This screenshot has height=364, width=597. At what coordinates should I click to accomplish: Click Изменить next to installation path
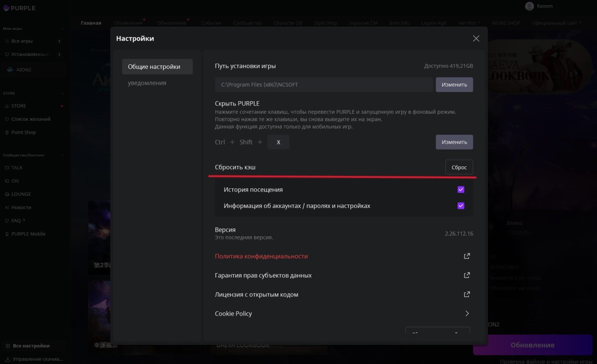(454, 84)
